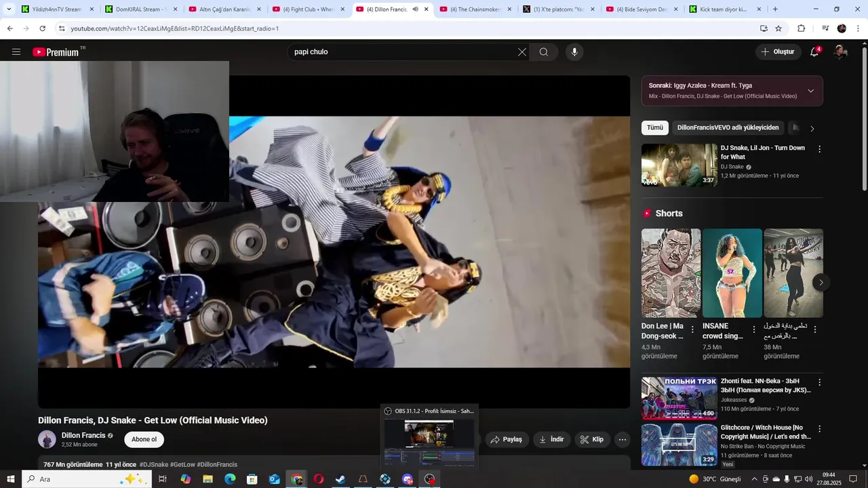
Task: Open Chrome media control icon
Action: pos(825,28)
